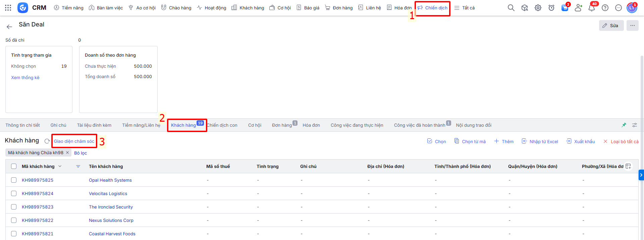The height and width of the screenshot is (240, 644).
Task: Open the column settings table icon
Action: [x=628, y=166]
